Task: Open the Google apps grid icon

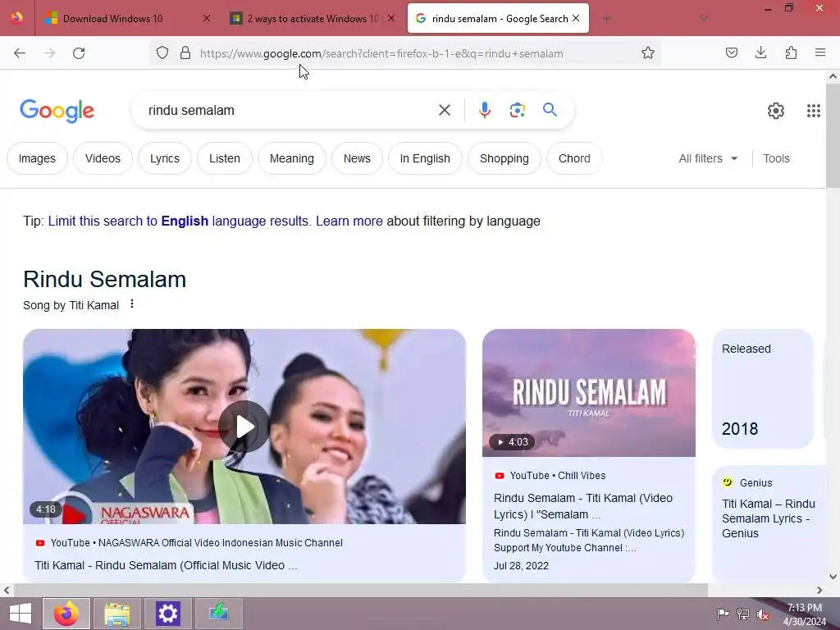Action: [813, 111]
